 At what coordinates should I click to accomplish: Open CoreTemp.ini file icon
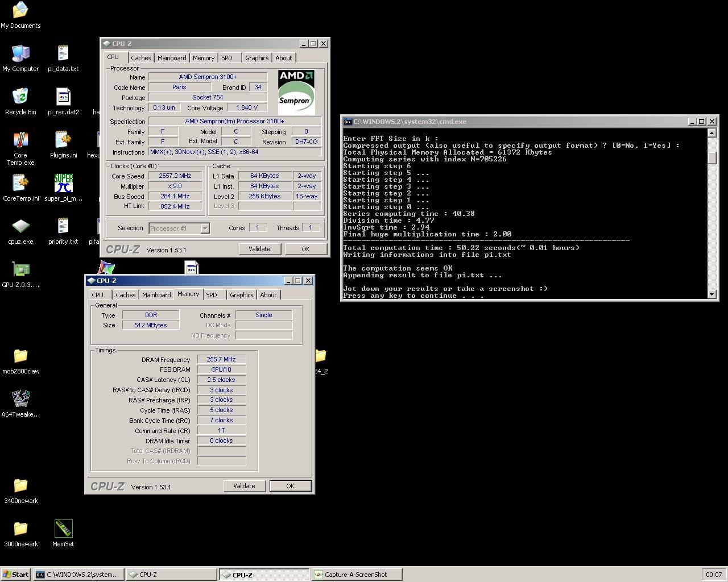click(20, 188)
